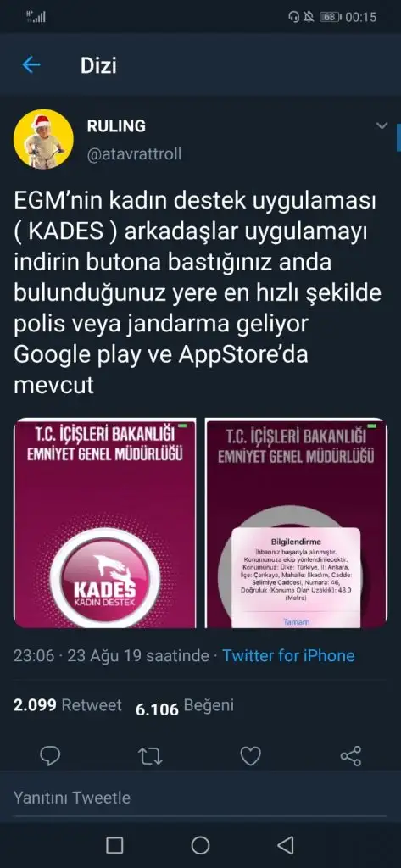401x868 pixels.
Task: Tap the tweet timestamp 23:06
Action: pos(35,655)
